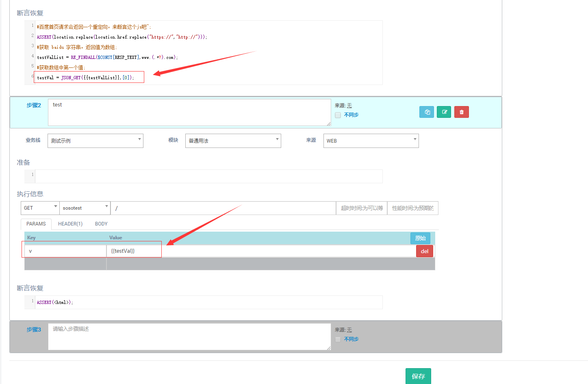
Task: Click the Value column header
Action: 115,238
